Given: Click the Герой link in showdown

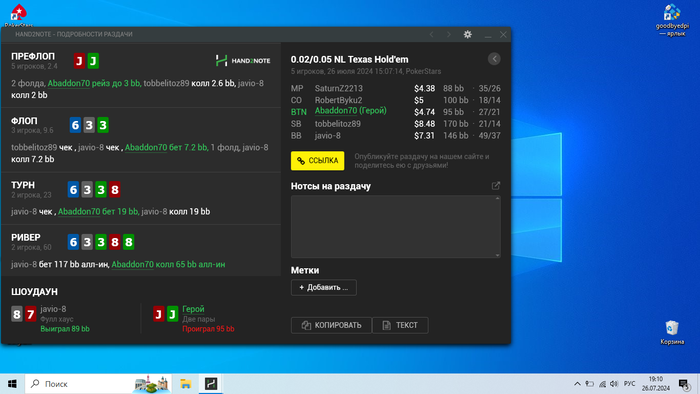Looking at the screenshot, I should 193,309.
